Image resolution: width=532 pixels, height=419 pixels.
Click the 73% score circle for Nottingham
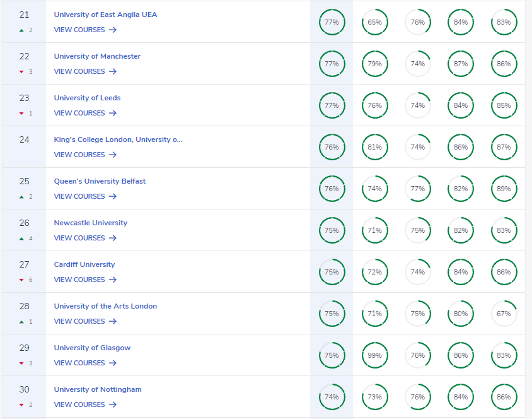(374, 397)
